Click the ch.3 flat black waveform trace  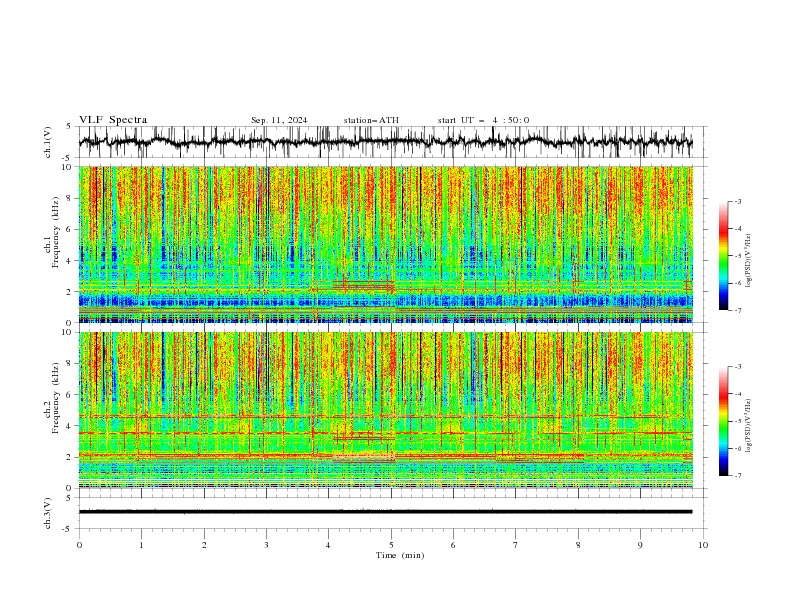pos(385,512)
